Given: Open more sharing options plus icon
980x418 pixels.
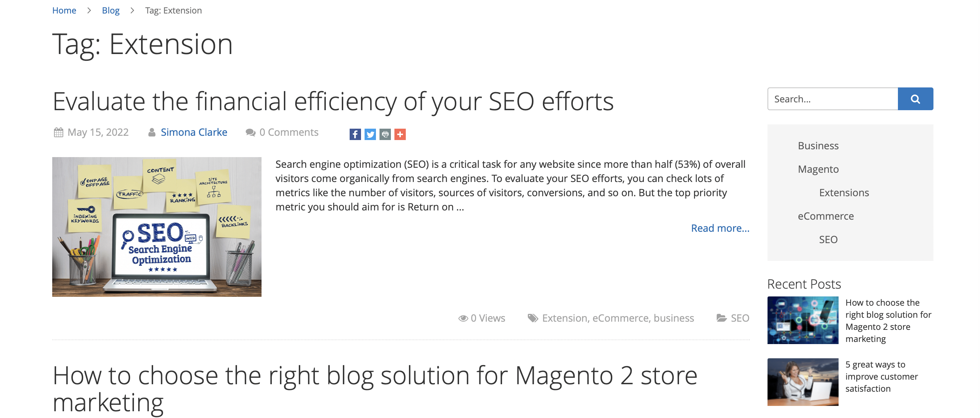Looking at the screenshot, I should 400,134.
